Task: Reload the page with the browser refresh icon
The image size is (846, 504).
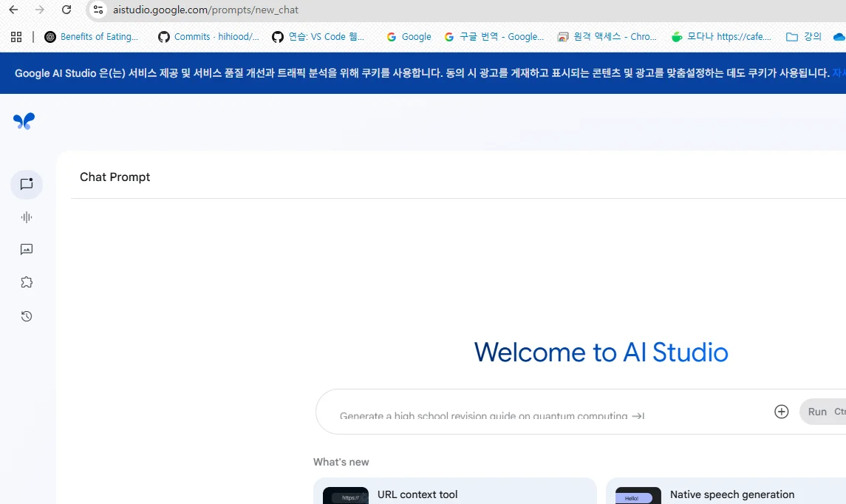Action: click(x=66, y=10)
